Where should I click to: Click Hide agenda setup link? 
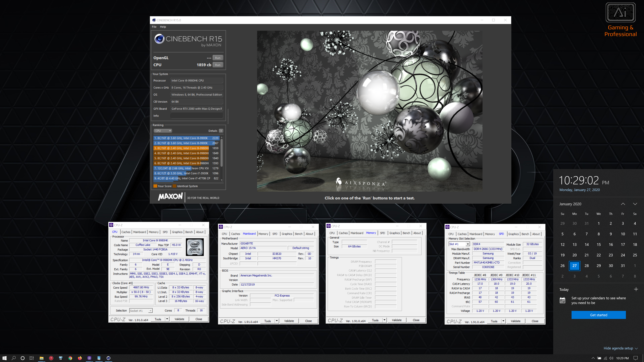point(621,348)
